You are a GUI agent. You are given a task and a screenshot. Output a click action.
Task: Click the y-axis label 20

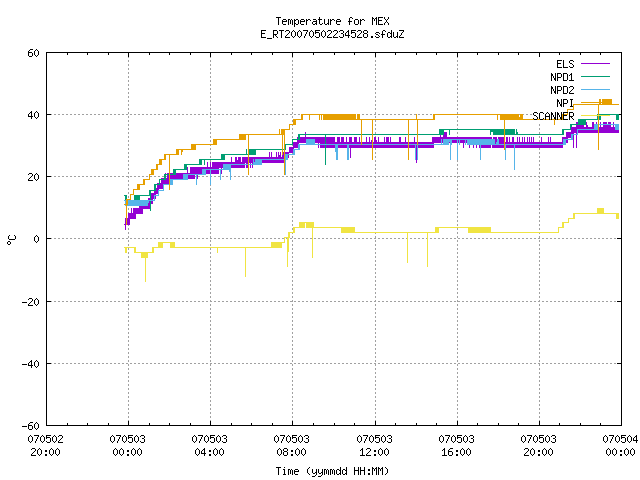coord(33,177)
